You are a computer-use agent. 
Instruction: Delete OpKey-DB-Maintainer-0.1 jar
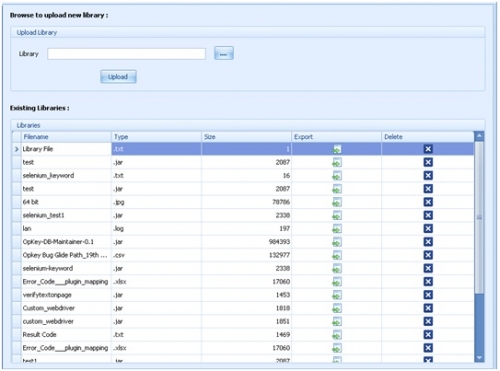[428, 242]
